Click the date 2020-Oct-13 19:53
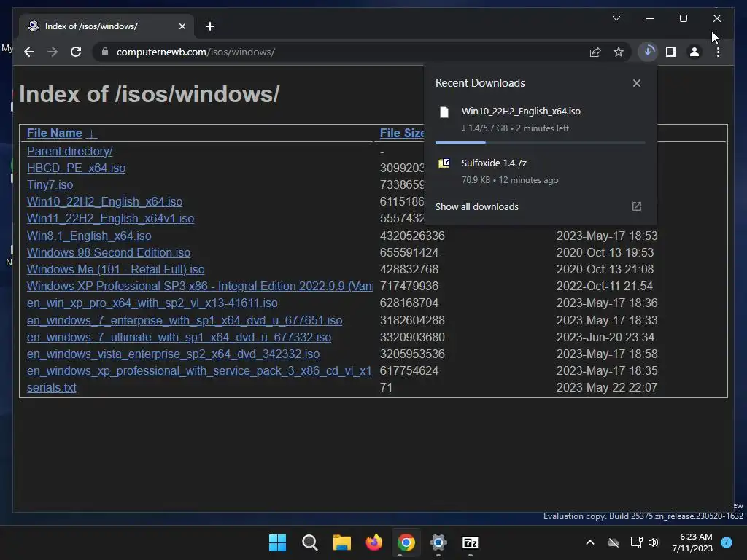Screen dimensions: 747x560 click(605, 252)
